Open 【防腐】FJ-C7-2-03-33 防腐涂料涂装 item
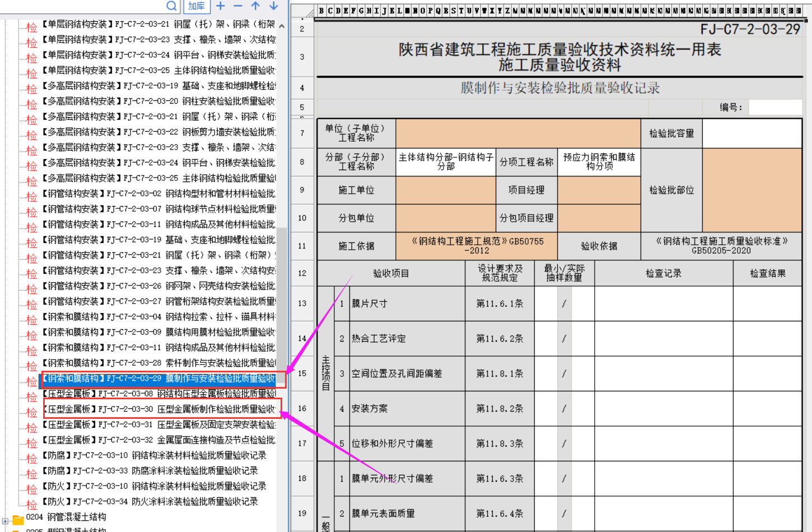This screenshot has height=532, width=812. pos(150,471)
